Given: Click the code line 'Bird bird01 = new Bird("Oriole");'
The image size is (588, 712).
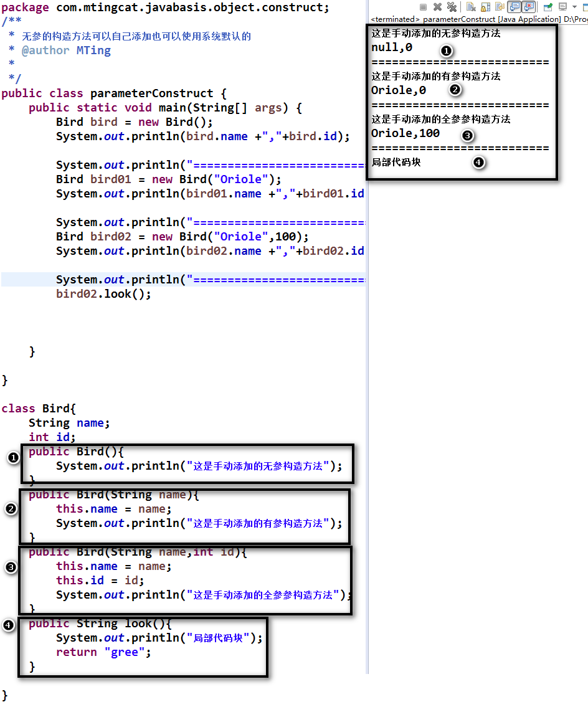Looking at the screenshot, I should coord(168,179).
